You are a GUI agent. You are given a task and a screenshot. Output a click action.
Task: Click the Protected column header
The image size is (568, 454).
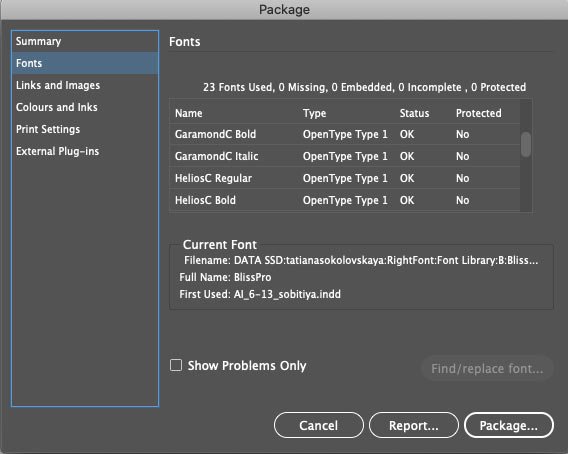click(x=479, y=113)
